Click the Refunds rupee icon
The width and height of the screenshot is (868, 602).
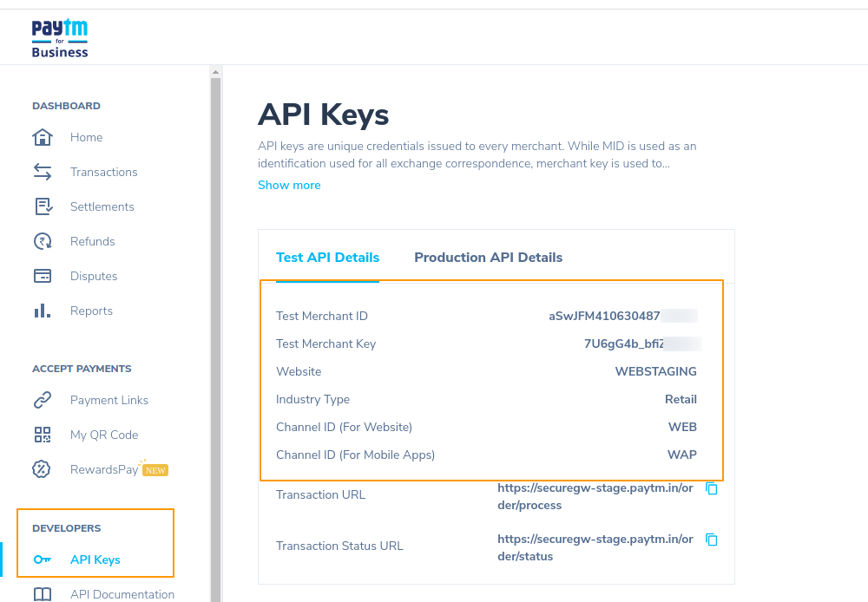pyautogui.click(x=42, y=241)
